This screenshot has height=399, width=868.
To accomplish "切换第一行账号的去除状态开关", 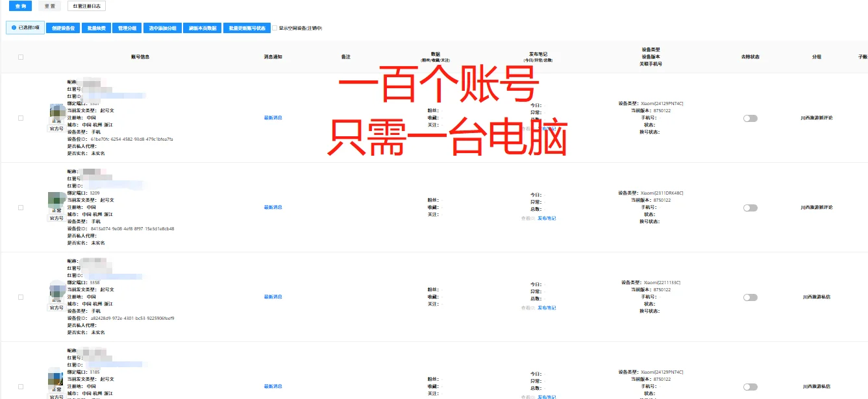I will point(750,117).
